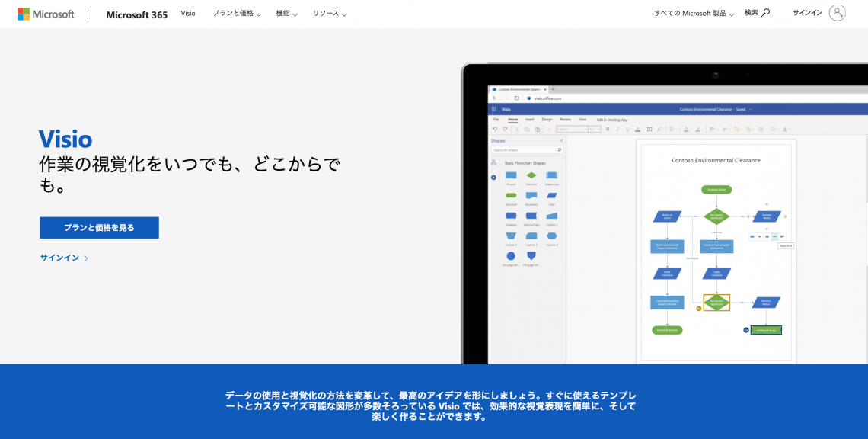
Task: Expand the リソース menu
Action: coord(330,13)
